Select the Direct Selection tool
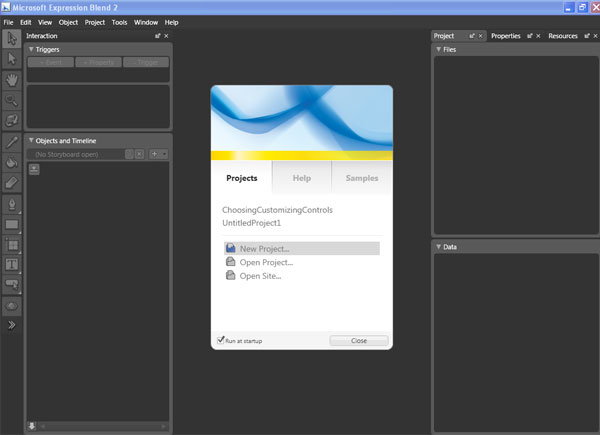This screenshot has width=600, height=435. click(11, 59)
